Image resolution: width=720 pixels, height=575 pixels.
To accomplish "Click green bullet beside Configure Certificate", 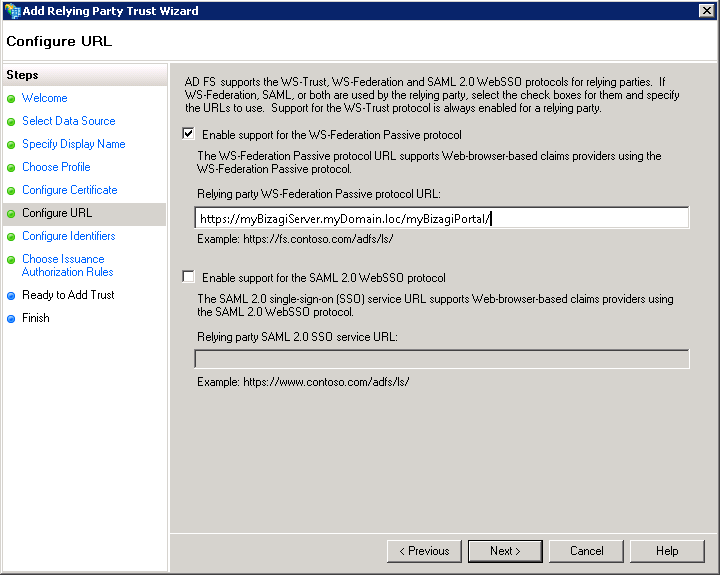I will [11, 191].
